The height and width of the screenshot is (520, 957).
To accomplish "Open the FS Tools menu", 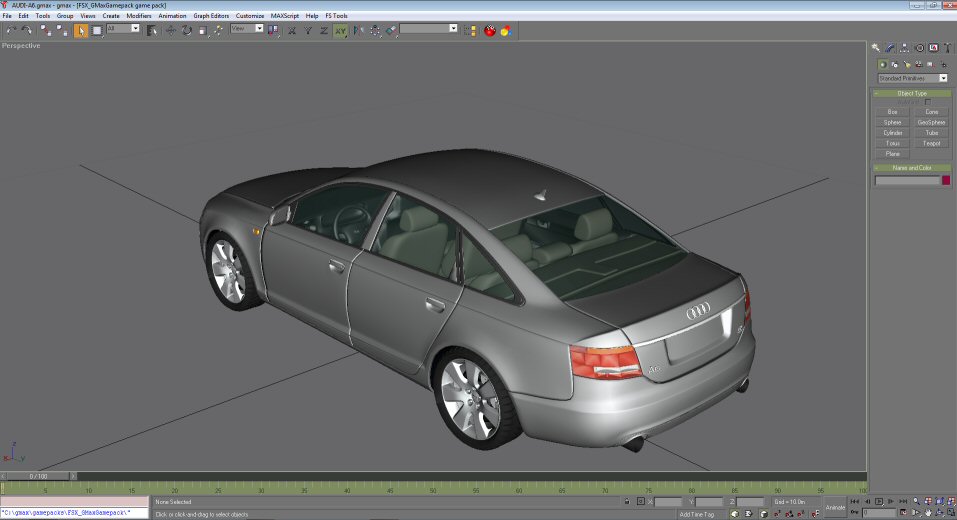I will pyautogui.click(x=336, y=16).
